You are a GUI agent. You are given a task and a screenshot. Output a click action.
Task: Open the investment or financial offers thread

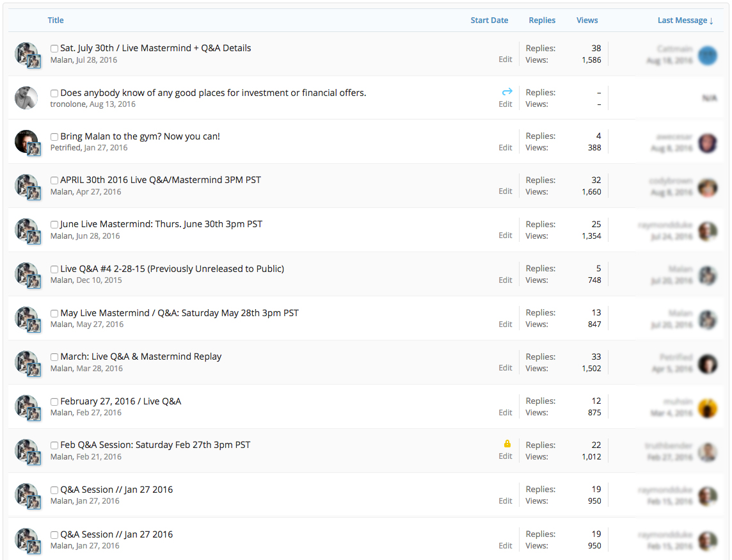[213, 93]
